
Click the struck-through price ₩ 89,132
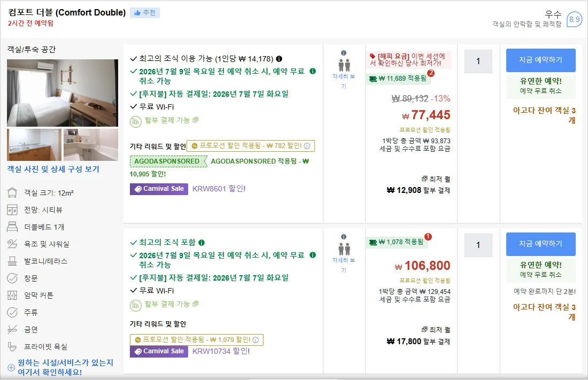(410, 99)
